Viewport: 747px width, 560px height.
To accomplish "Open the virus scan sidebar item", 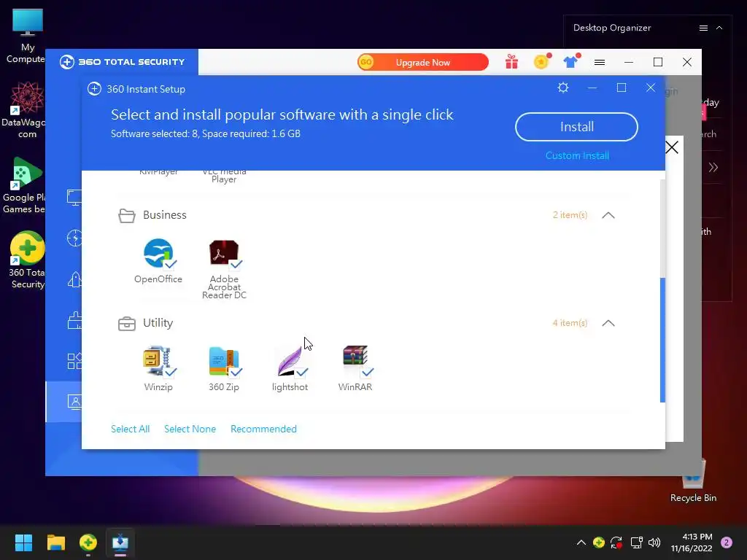I will pyautogui.click(x=74, y=238).
